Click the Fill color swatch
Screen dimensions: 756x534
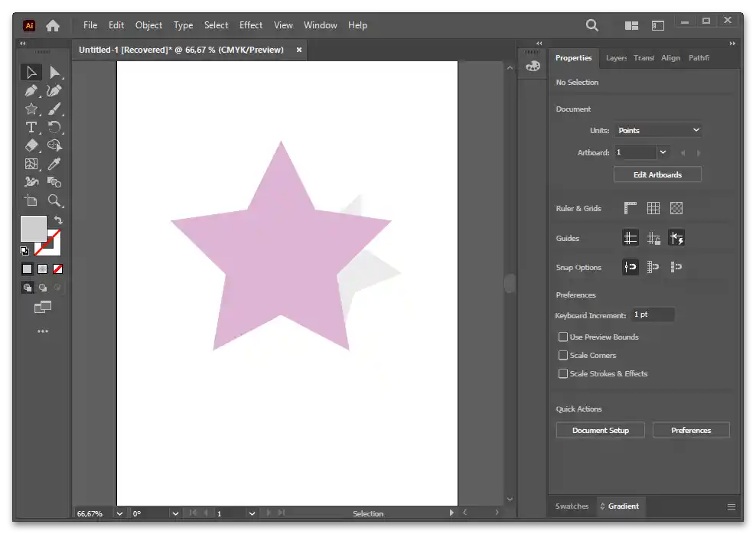(33, 229)
